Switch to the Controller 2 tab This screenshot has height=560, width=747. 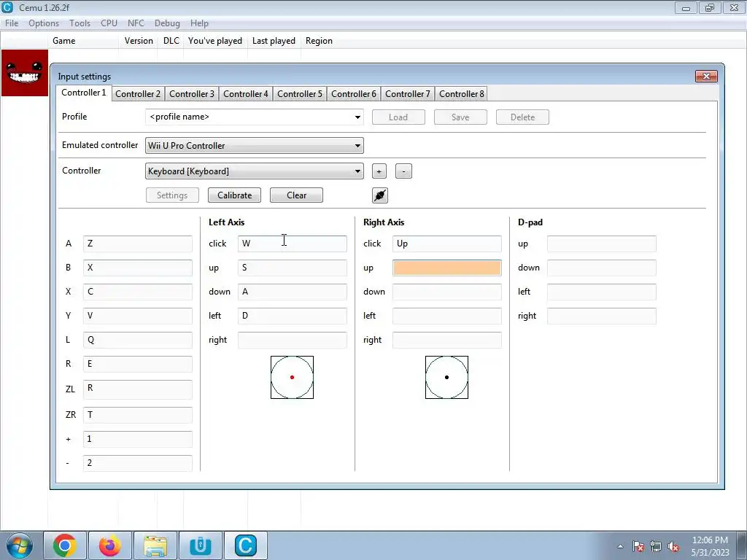(138, 94)
